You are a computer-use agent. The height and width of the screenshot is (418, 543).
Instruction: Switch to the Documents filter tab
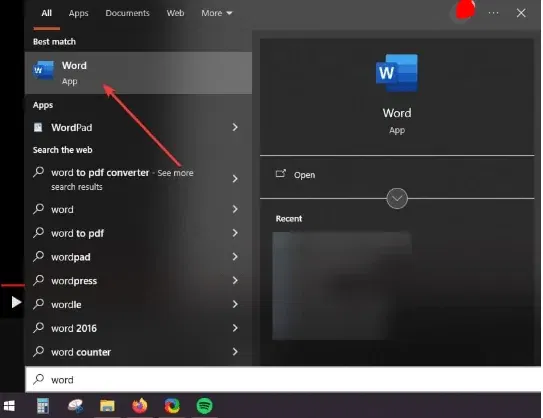click(x=127, y=13)
